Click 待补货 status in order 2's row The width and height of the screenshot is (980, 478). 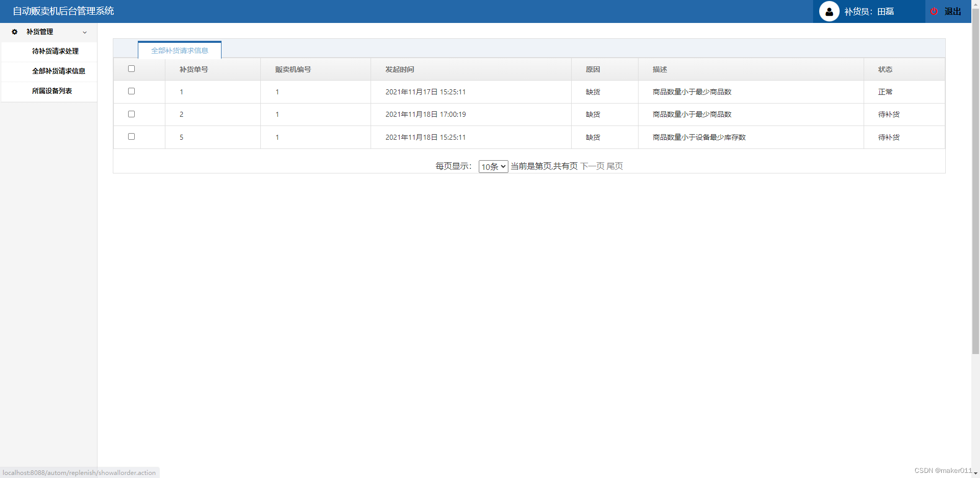click(x=889, y=114)
